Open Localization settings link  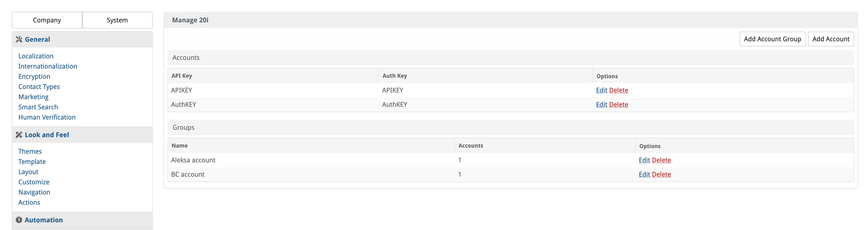pyautogui.click(x=36, y=56)
